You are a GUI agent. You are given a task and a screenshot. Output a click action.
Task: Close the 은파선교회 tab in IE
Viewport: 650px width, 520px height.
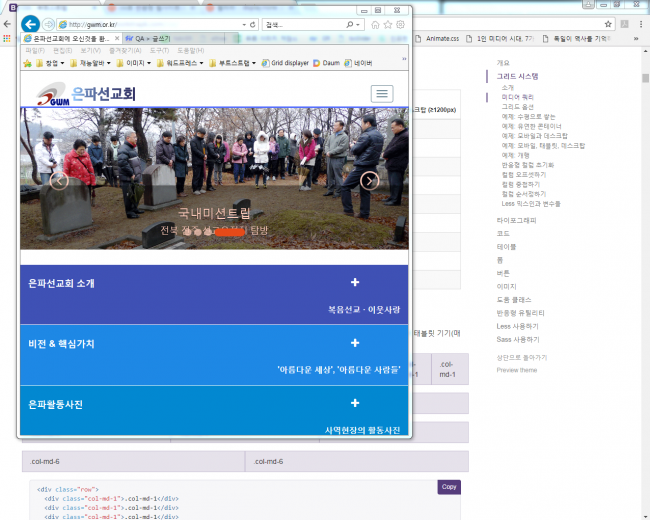117,39
